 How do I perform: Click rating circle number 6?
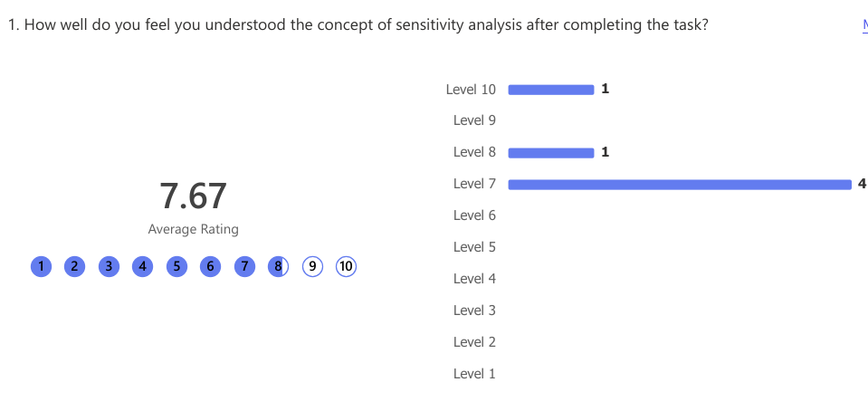point(210,266)
